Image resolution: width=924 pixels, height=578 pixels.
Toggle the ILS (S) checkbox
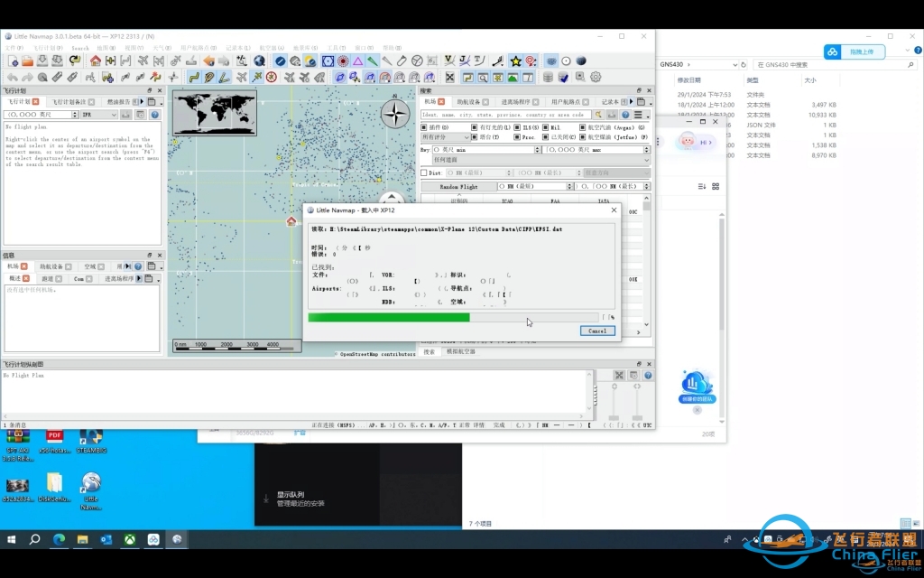517,126
